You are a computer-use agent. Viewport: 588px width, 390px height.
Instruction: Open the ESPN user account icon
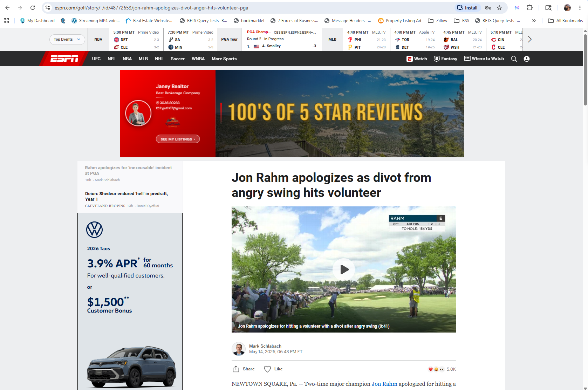point(527,59)
